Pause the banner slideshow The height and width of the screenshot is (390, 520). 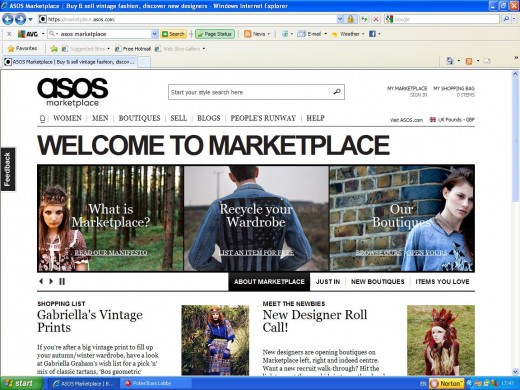click(x=62, y=281)
